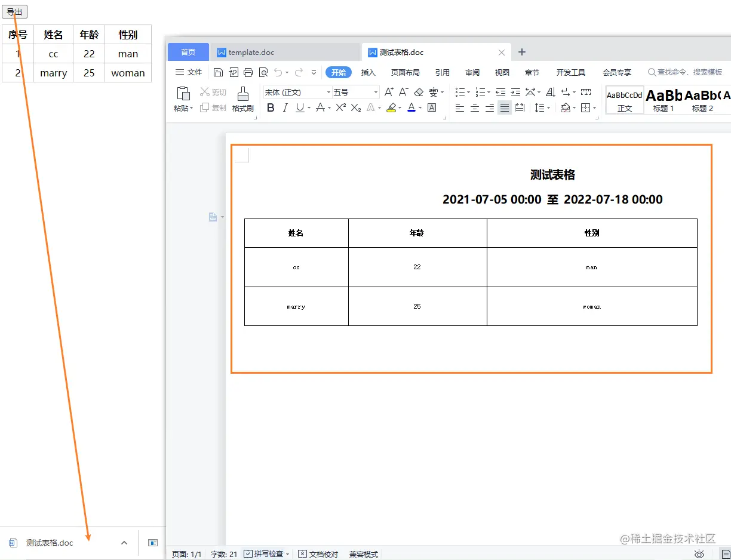Apply the font color A
This screenshot has height=560, width=731.
[x=411, y=108]
